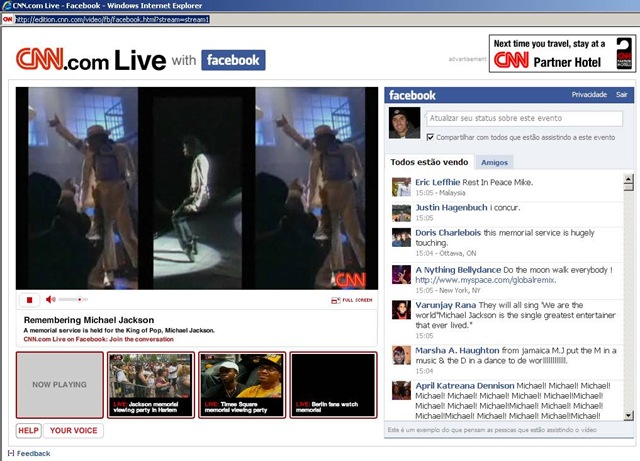Open the YOUR VOICE button
Screen dimensions: 640x461
coord(73,430)
